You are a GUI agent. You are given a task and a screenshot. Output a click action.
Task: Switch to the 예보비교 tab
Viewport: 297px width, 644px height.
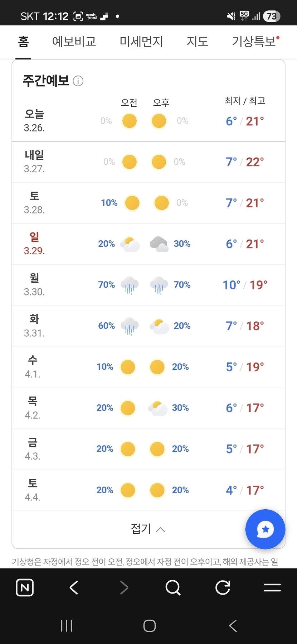point(74,42)
